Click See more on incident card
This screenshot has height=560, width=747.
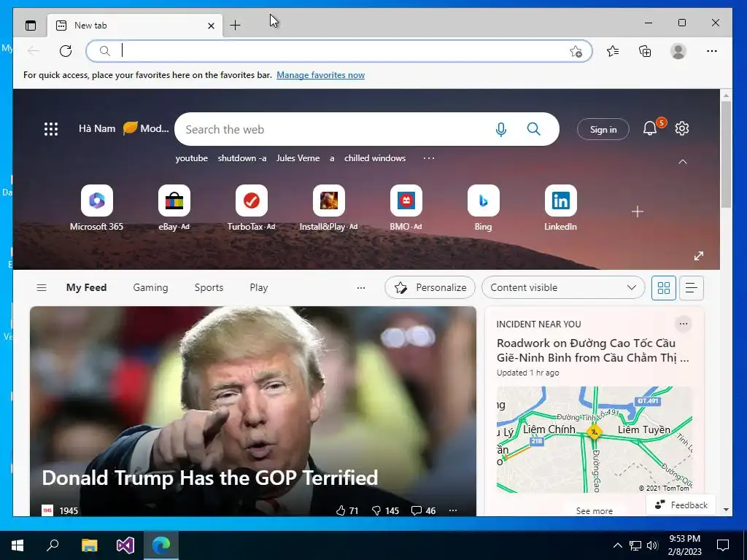(x=594, y=510)
